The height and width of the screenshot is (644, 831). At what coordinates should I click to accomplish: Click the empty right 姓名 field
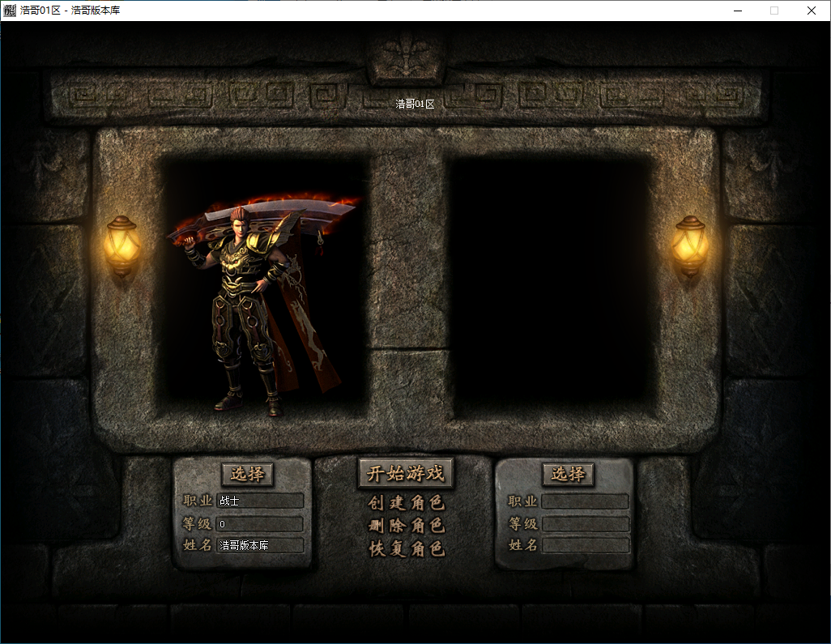(585, 545)
